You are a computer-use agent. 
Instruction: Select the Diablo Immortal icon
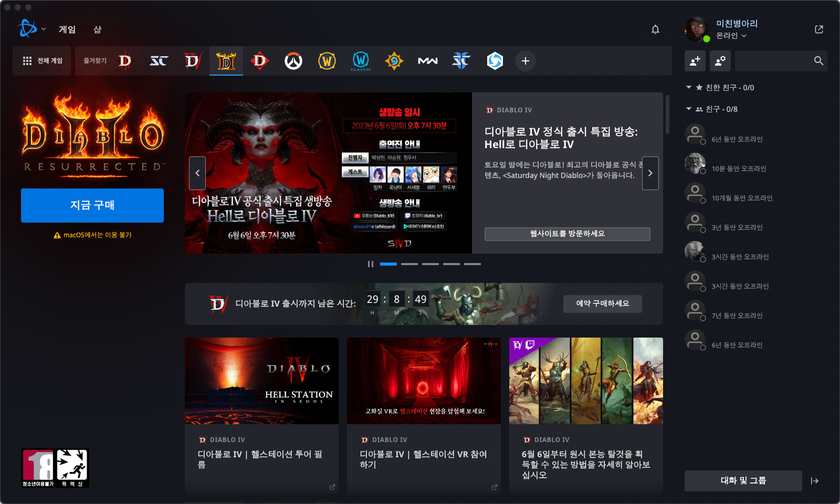click(x=260, y=61)
